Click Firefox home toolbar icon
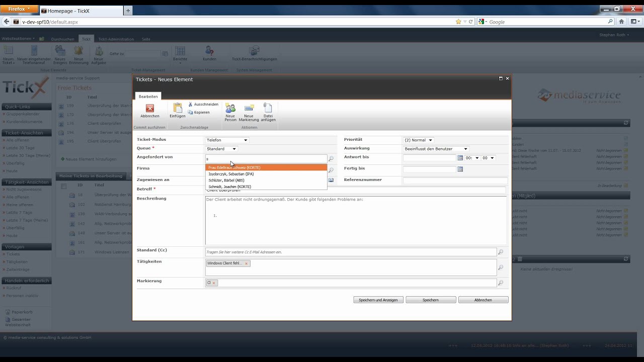 tap(622, 22)
